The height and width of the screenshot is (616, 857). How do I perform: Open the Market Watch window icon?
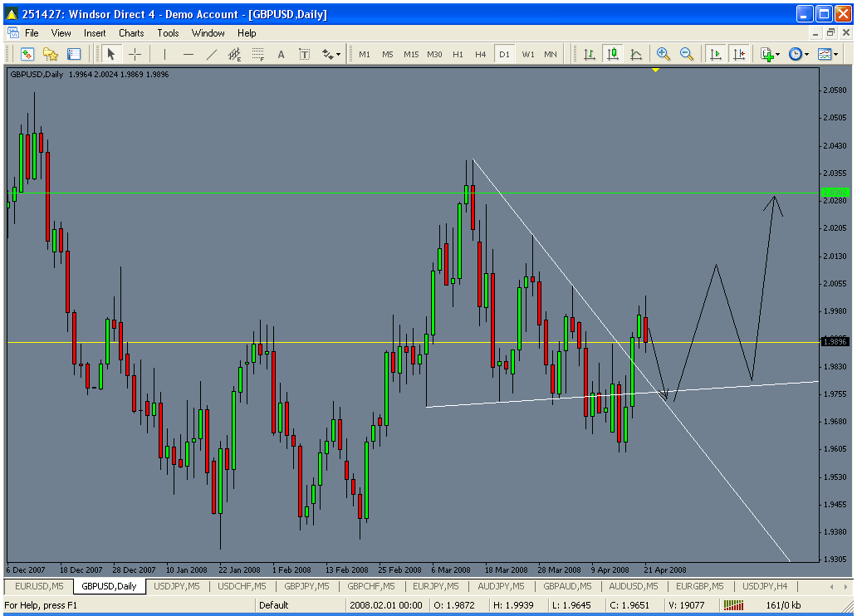click(27, 55)
